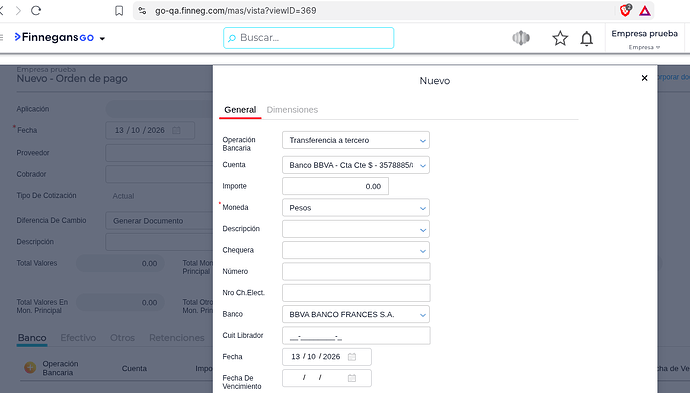Click the Actual cotización value
690x393 pixels.
click(x=123, y=196)
